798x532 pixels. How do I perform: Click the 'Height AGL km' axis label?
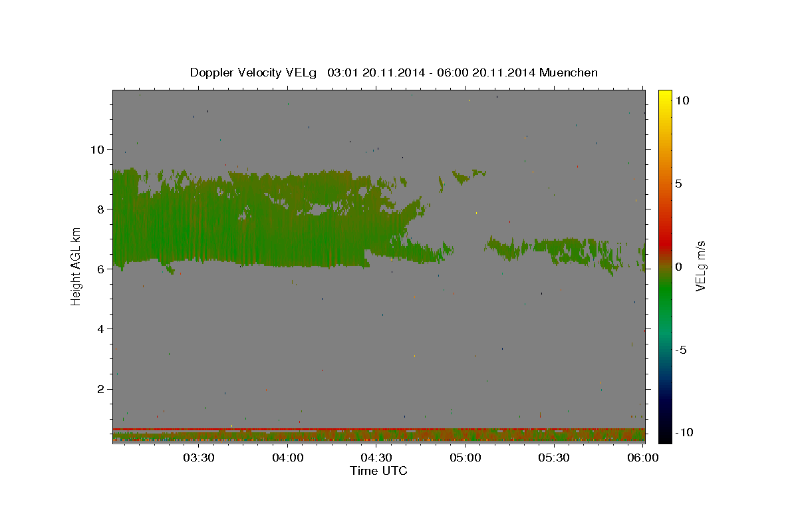[76, 267]
